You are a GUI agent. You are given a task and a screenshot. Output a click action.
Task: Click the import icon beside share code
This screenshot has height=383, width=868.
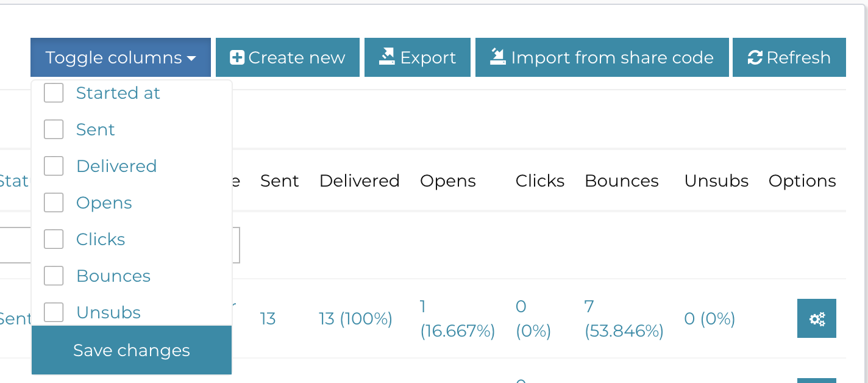point(498,57)
